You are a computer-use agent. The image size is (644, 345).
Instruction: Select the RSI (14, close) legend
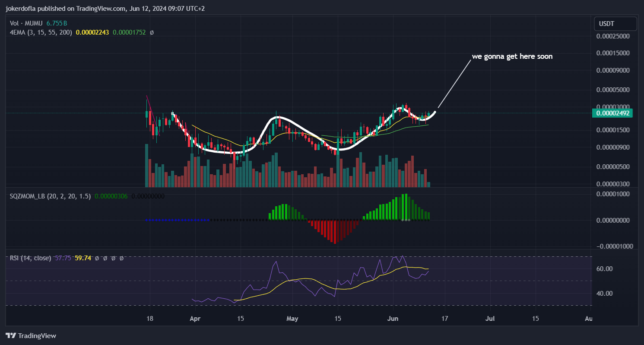pos(31,258)
